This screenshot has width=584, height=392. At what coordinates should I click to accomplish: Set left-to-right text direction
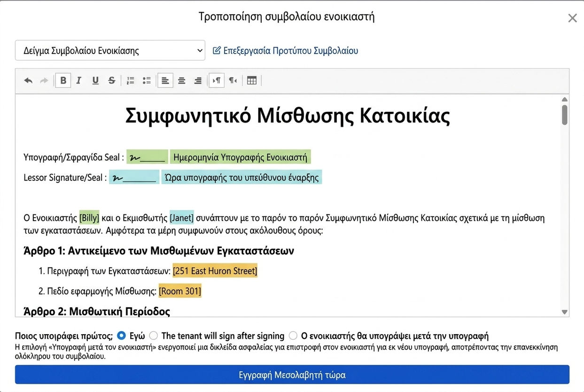point(217,81)
